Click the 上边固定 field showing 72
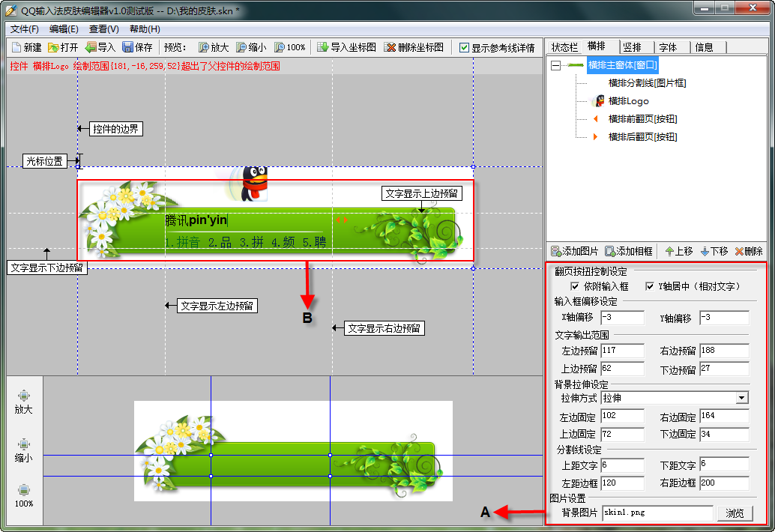The image size is (775, 532). coord(622,435)
